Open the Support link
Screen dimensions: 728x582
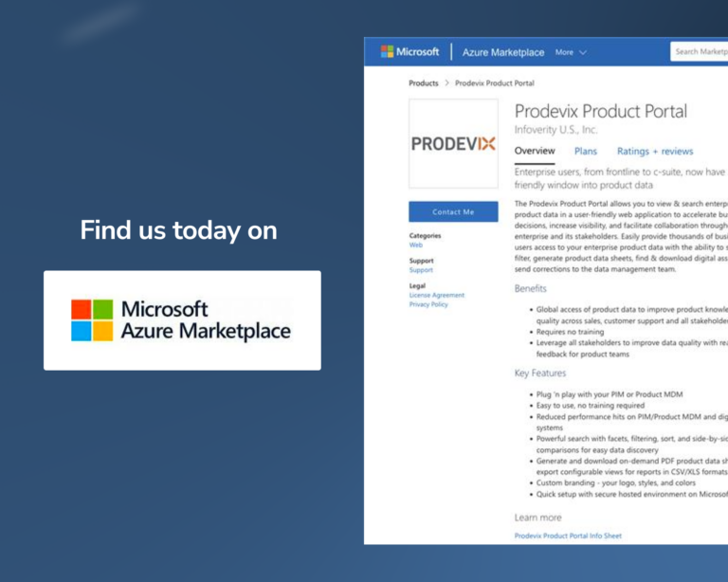pyautogui.click(x=421, y=270)
